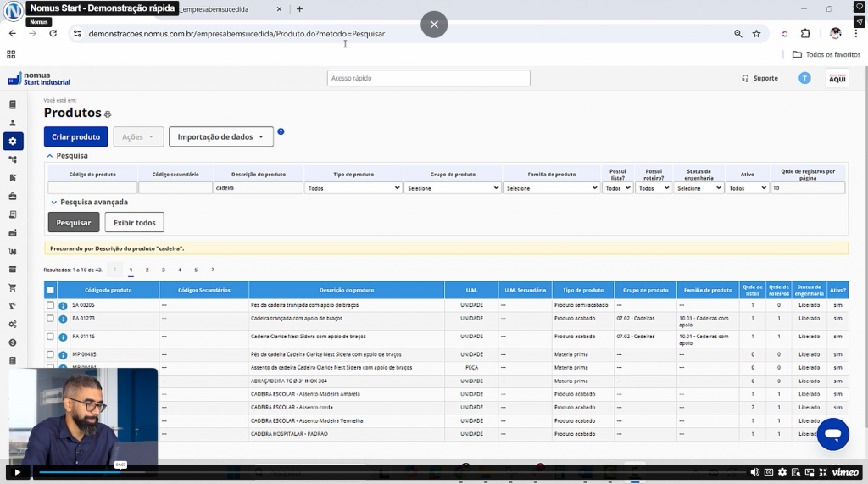The image size is (868, 484).
Task: Select the checkbox for row PA 01115
Action: [x=51, y=337]
